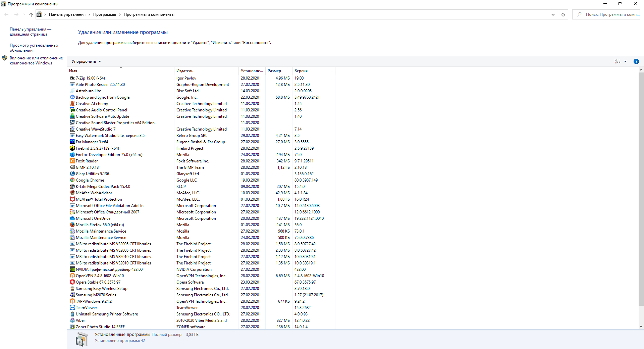Change the list view icon button

click(618, 61)
